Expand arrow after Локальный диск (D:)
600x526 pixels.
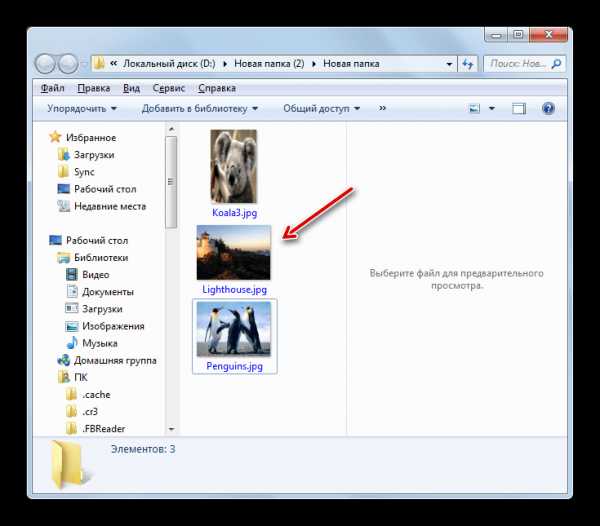(x=225, y=64)
